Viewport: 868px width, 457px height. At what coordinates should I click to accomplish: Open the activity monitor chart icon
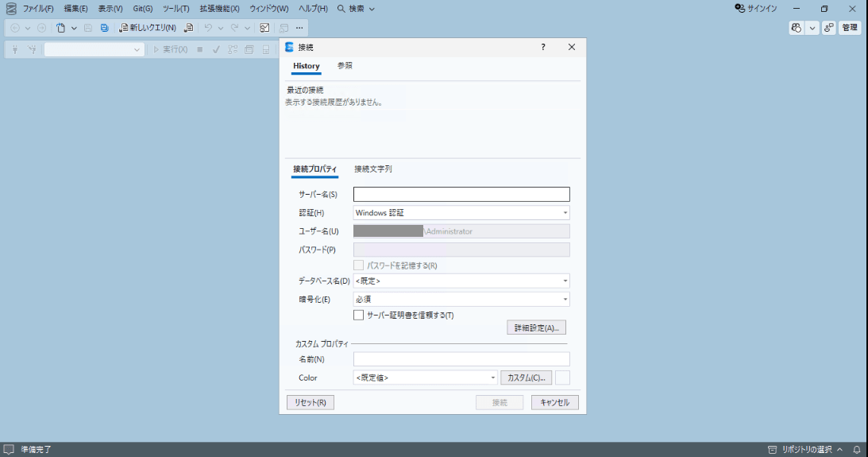point(264,28)
